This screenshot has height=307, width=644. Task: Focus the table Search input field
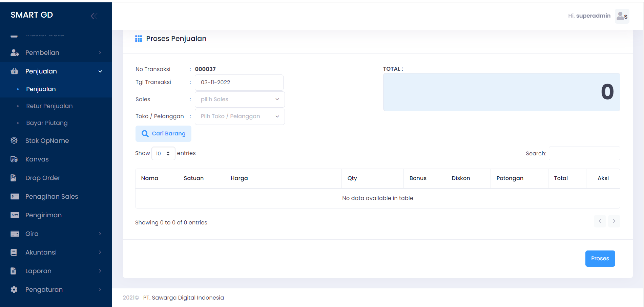(x=584, y=153)
